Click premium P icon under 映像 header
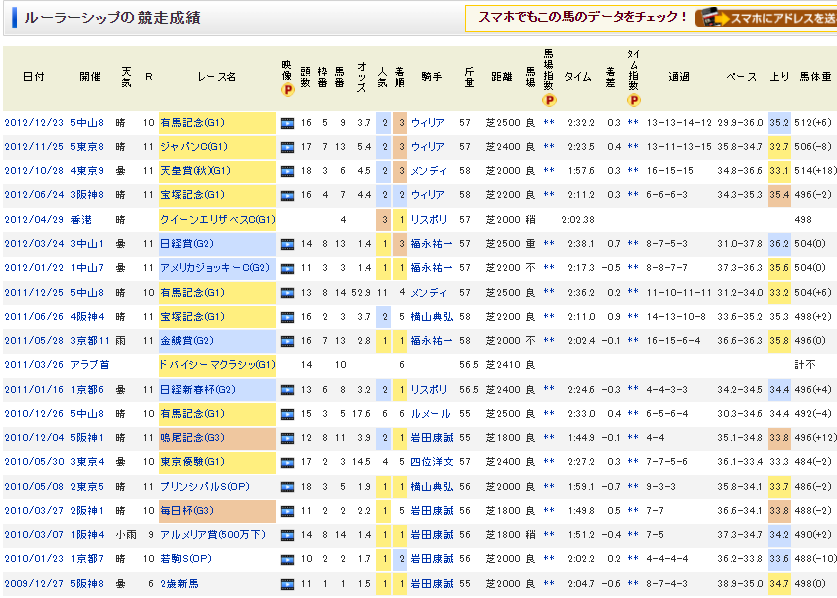 coord(288,89)
